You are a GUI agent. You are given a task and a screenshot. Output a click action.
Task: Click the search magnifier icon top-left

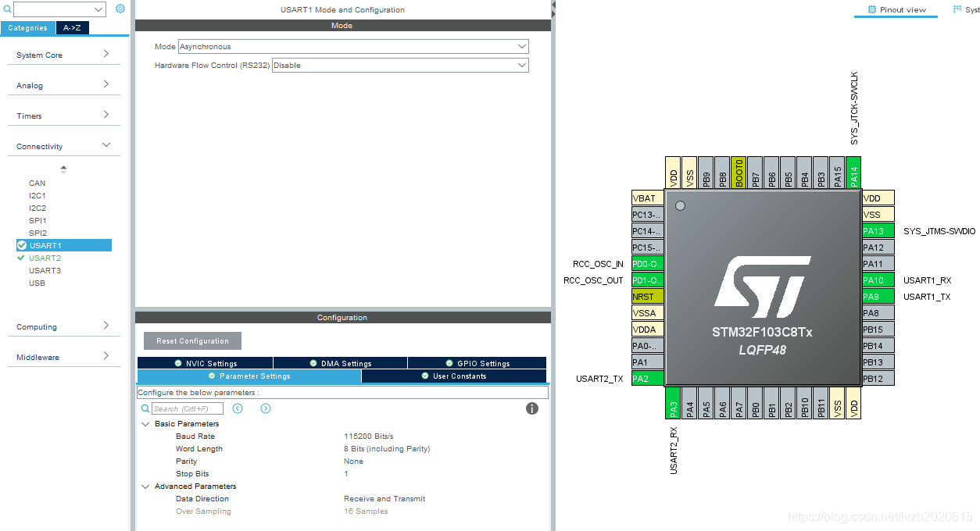[6, 9]
